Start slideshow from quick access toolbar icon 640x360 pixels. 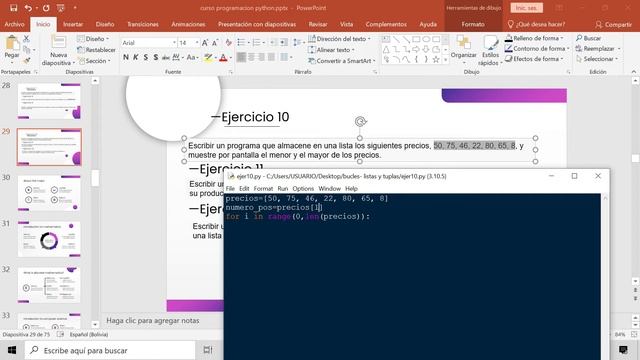point(60,8)
